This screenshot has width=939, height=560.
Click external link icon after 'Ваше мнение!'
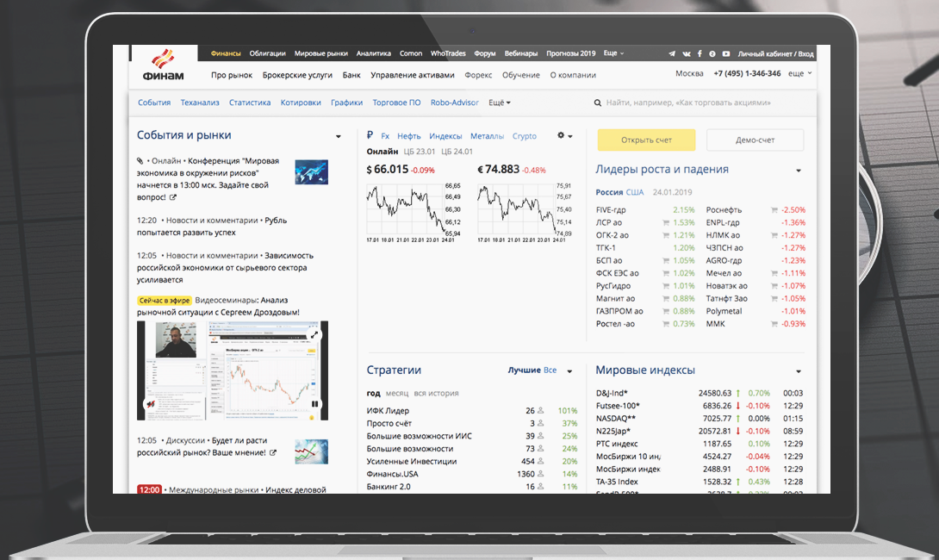(x=273, y=453)
